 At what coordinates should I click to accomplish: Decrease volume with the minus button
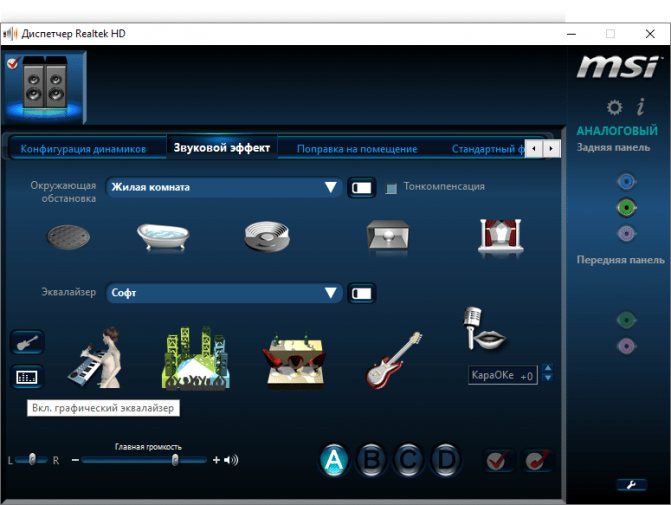click(x=75, y=460)
